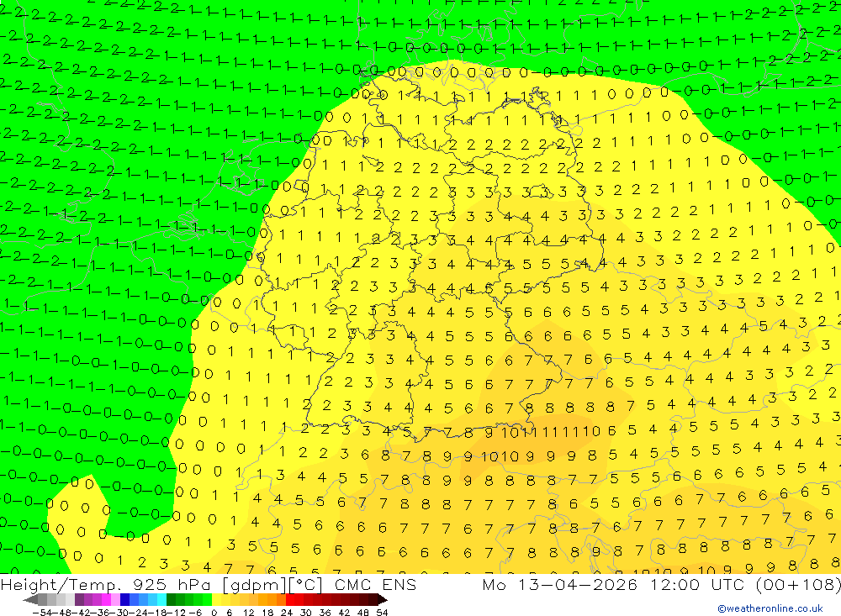Viewport: 841px width, 616px height.
Task: Click the right arrow end of the temperature colour scale
Action: (x=382, y=600)
